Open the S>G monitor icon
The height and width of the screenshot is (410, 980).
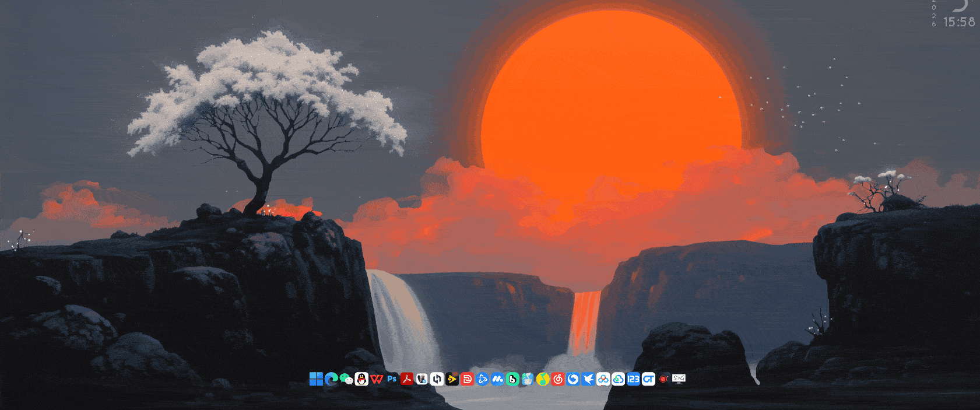click(679, 379)
